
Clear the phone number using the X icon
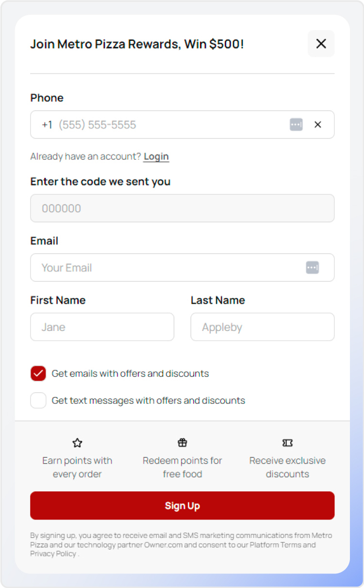318,124
